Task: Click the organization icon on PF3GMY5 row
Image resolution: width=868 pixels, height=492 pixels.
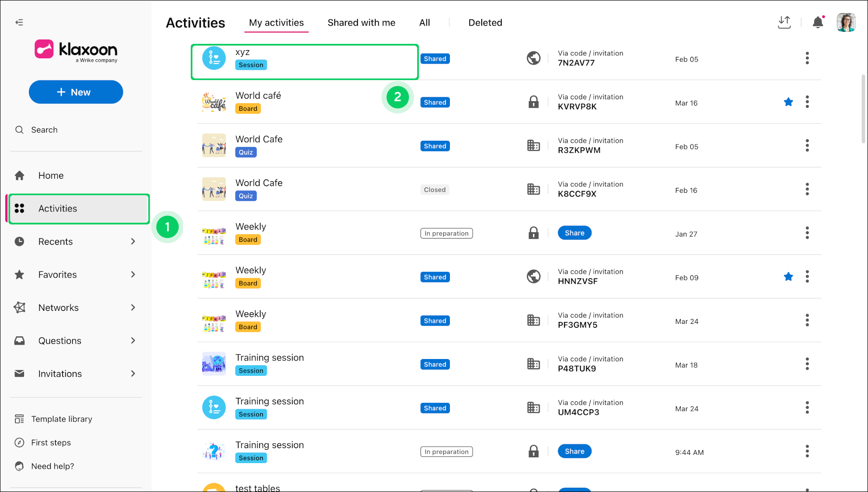Action: coord(533,320)
